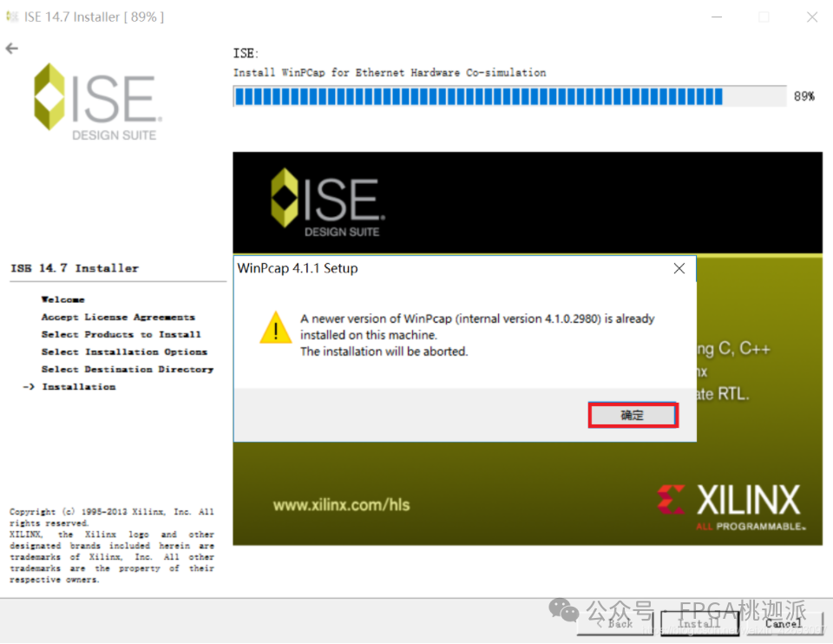The image size is (833, 644).
Task: Click the Install button at the bottom
Action: point(699,623)
